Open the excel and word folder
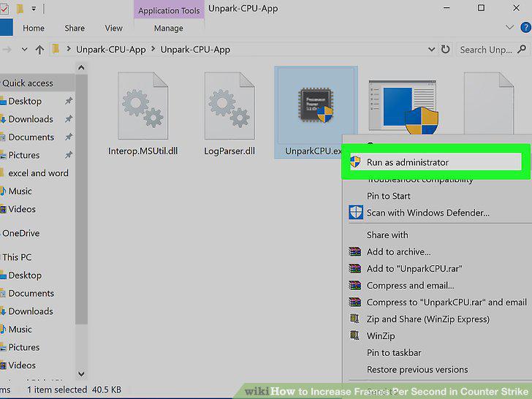Image resolution: width=532 pixels, height=399 pixels. click(38, 173)
